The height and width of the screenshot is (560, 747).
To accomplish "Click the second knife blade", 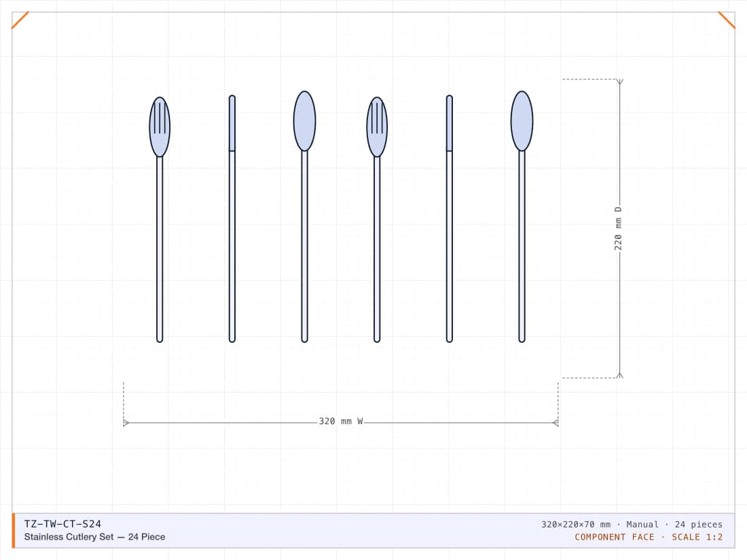I will point(450,124).
